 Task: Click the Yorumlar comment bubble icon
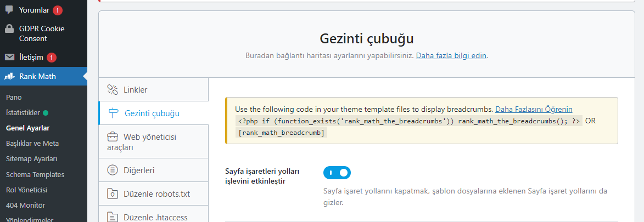(x=9, y=10)
